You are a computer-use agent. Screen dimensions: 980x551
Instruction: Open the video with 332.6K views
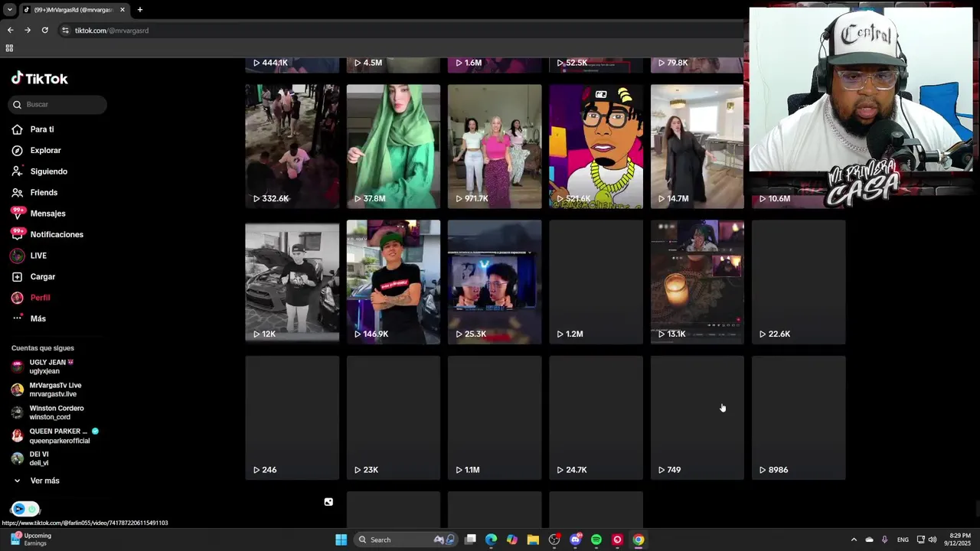[x=292, y=146]
